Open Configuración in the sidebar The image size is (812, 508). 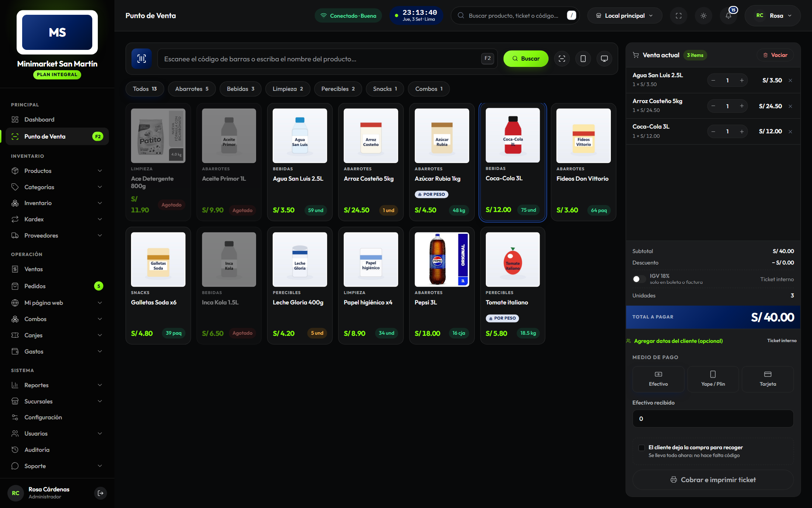pos(57,417)
